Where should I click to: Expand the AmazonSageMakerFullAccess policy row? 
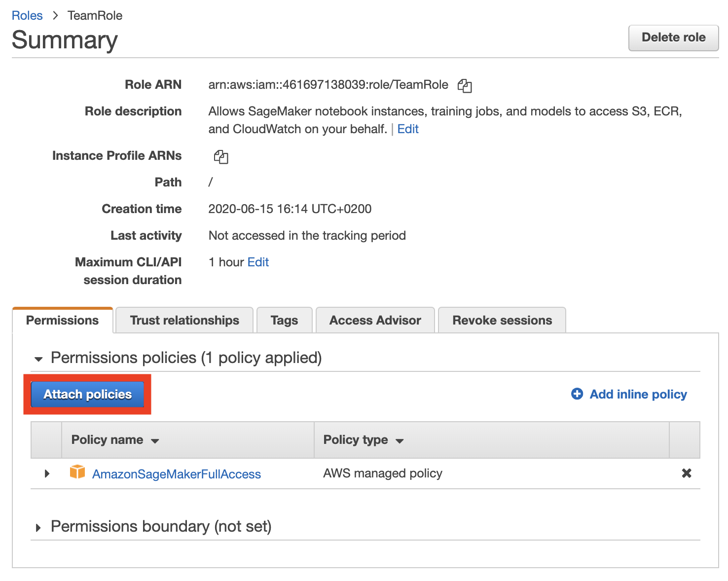click(x=47, y=473)
